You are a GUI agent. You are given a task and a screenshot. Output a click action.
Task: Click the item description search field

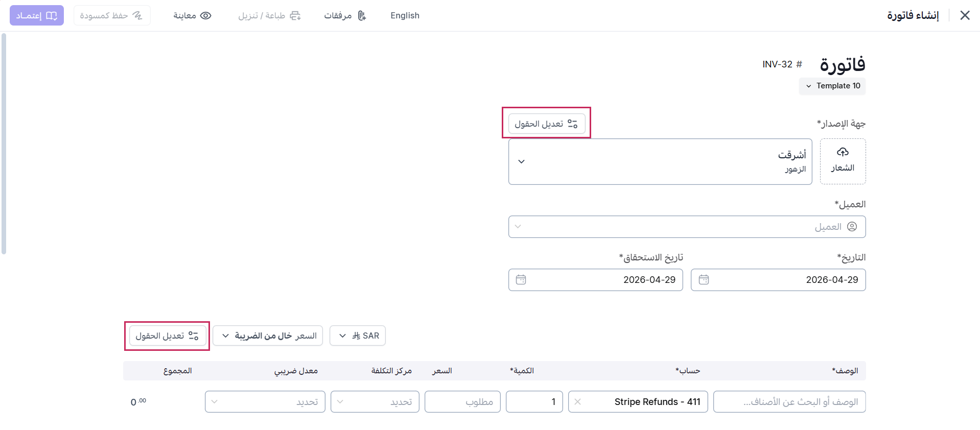[x=789, y=402]
